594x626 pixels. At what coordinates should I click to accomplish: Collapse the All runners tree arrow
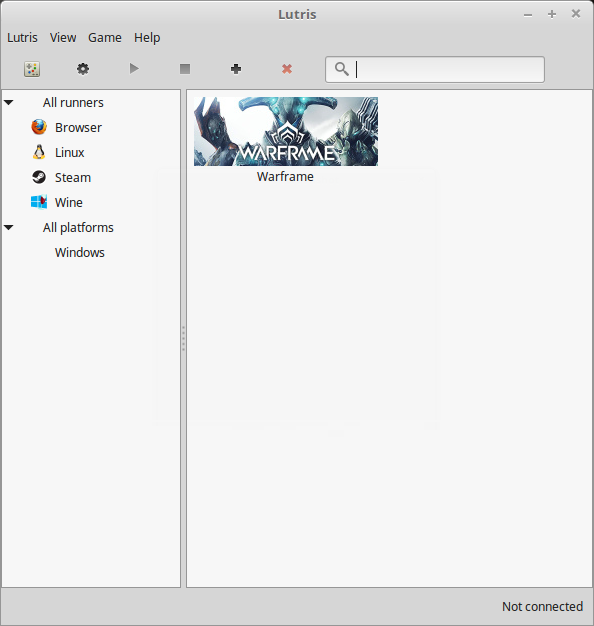click(x=9, y=103)
